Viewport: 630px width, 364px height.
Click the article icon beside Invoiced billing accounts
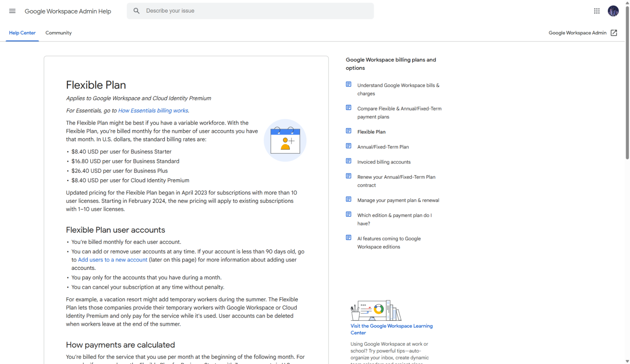click(349, 161)
